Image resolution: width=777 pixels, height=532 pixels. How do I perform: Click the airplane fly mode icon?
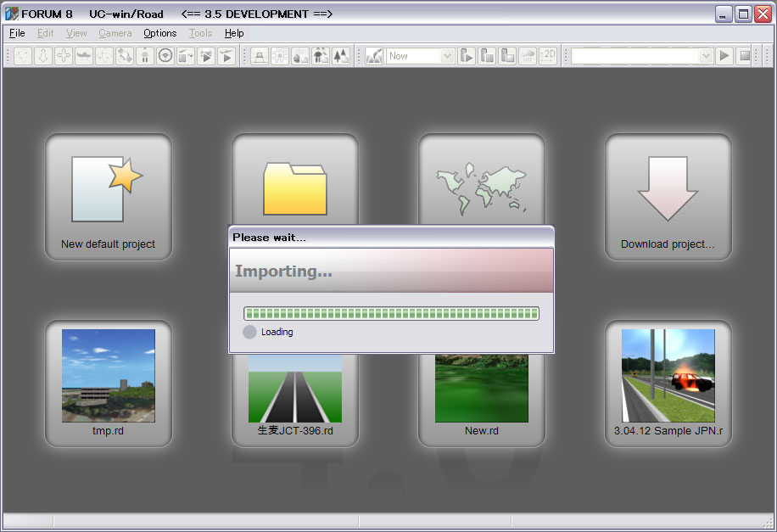84,55
